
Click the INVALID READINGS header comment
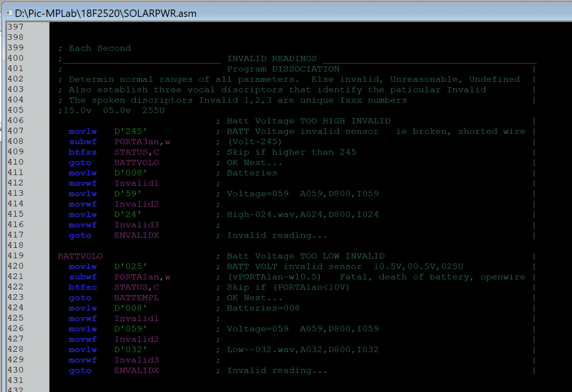(x=272, y=58)
